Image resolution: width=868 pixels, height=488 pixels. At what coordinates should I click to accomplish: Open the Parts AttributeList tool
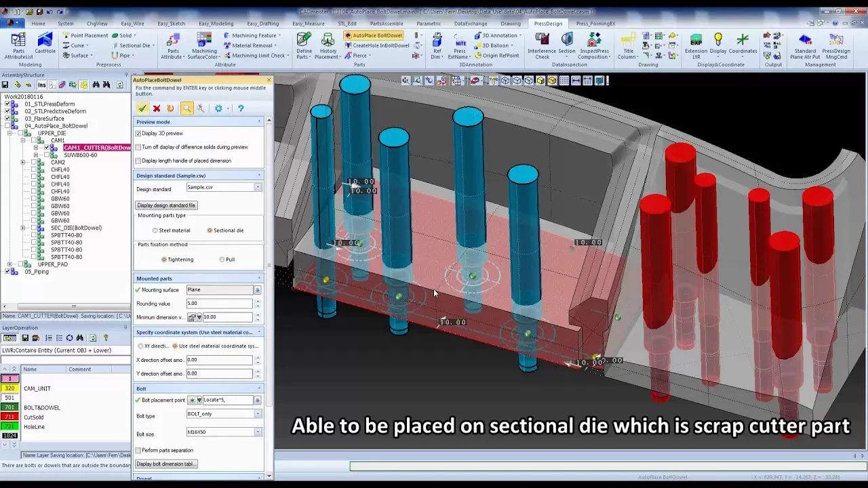pos(18,45)
